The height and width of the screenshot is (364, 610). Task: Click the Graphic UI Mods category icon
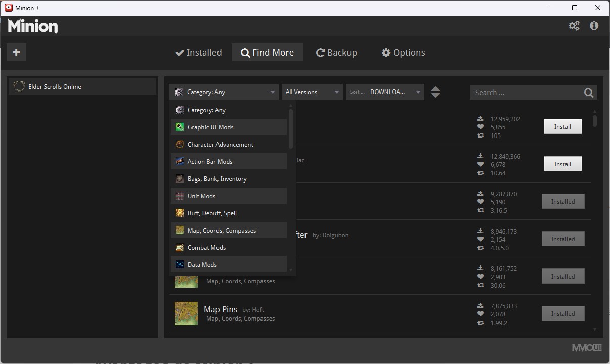pyautogui.click(x=179, y=127)
